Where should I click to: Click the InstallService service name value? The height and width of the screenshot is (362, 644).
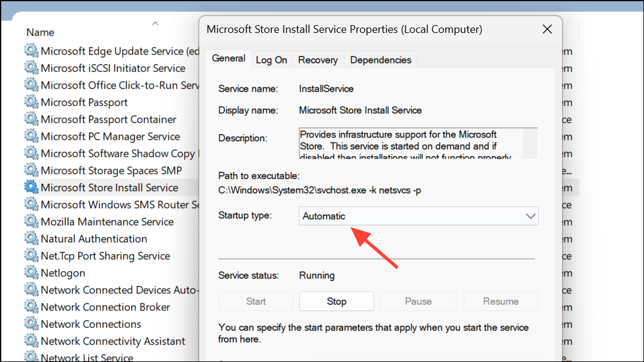pyautogui.click(x=326, y=89)
